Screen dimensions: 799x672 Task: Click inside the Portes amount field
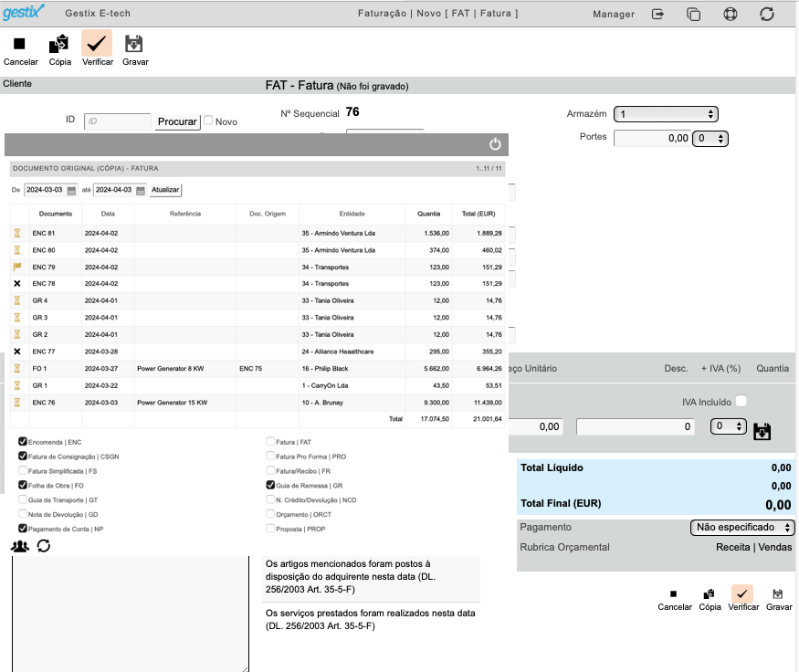[652, 138]
